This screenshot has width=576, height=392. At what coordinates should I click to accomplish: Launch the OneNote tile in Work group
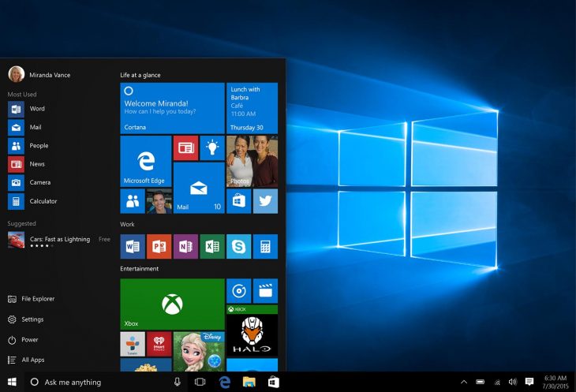click(186, 246)
